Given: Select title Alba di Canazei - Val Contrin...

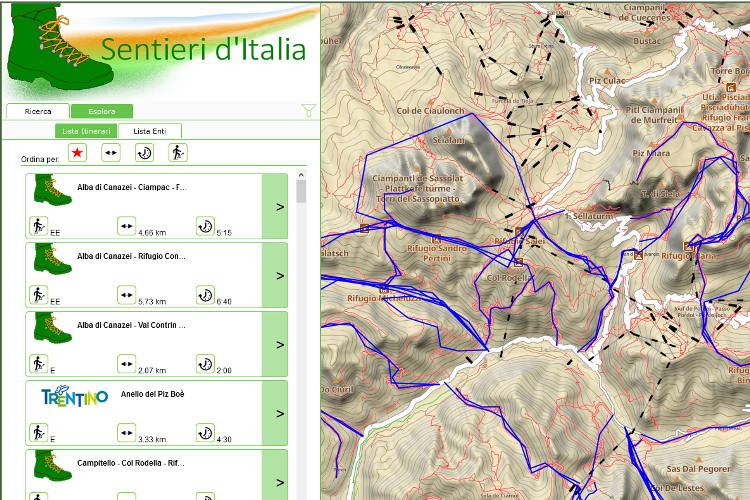Looking at the screenshot, I should point(132,325).
